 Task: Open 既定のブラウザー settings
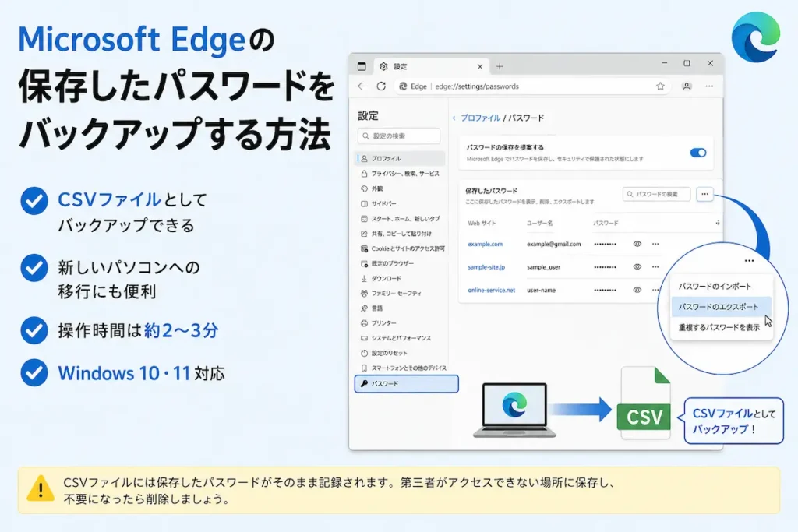[387, 263]
